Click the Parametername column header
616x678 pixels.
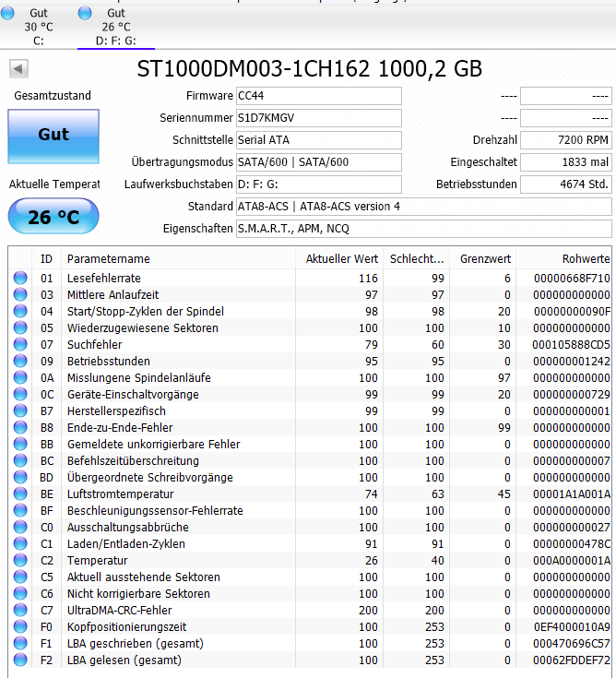click(179, 259)
